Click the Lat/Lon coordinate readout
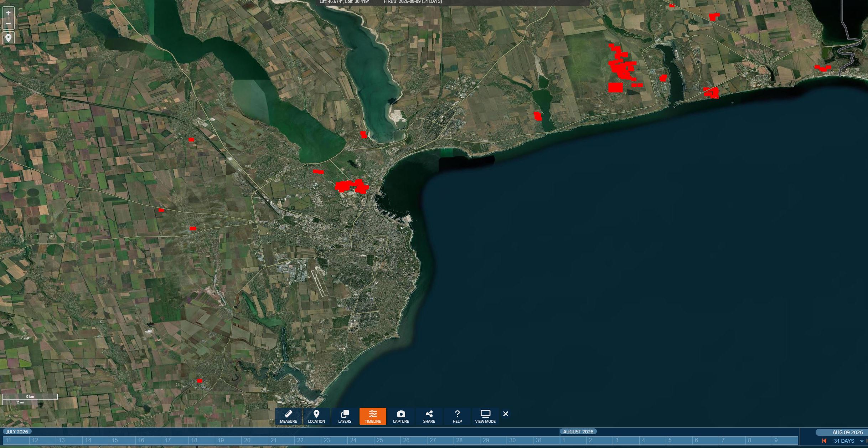This screenshot has width=868, height=448. [x=344, y=2]
